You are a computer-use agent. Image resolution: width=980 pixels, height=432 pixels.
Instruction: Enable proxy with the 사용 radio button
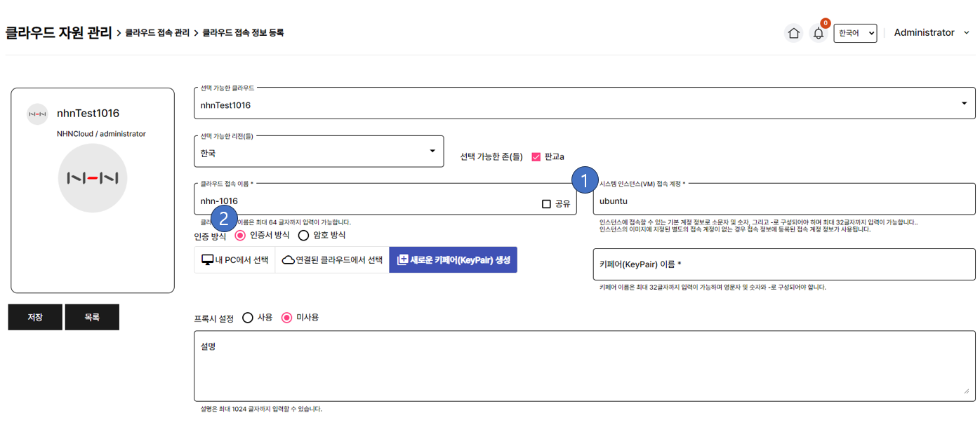click(x=247, y=318)
